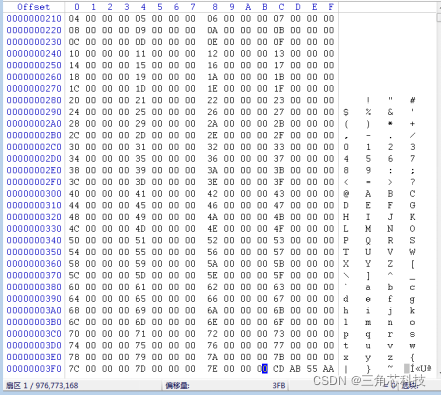The width and height of the screenshot is (441, 396).
Task: Select offset row 00000002A0
Action: click(x=34, y=124)
